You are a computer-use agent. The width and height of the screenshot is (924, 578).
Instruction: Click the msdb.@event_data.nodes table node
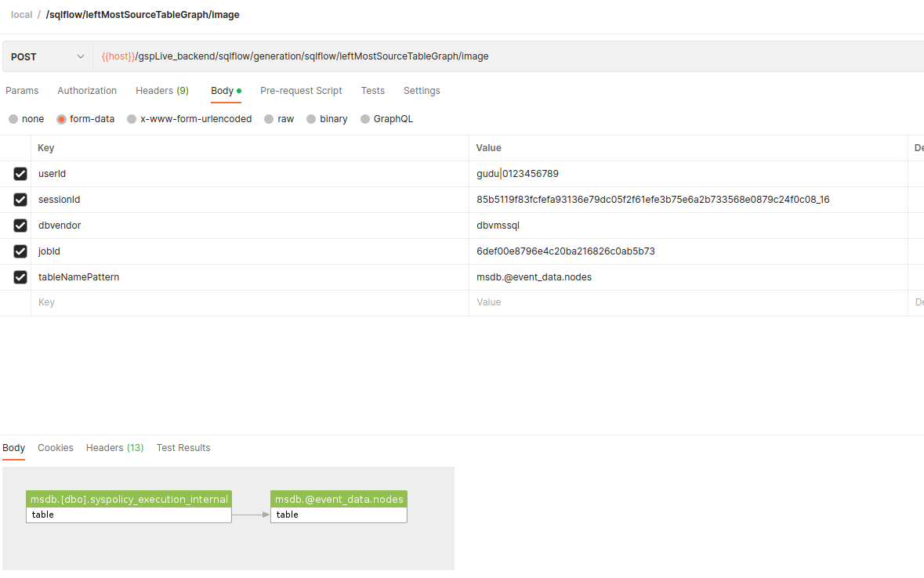339,507
